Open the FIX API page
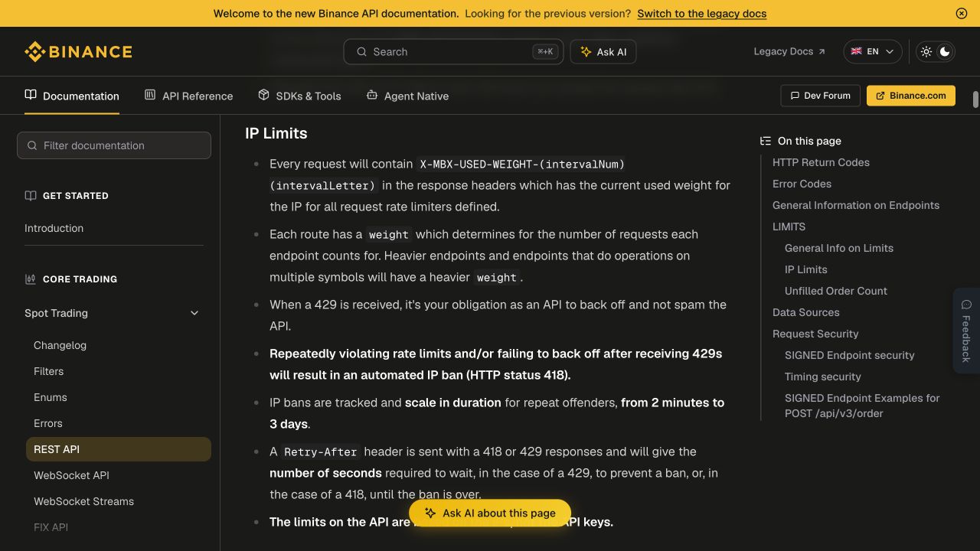The image size is (980, 551). click(51, 527)
